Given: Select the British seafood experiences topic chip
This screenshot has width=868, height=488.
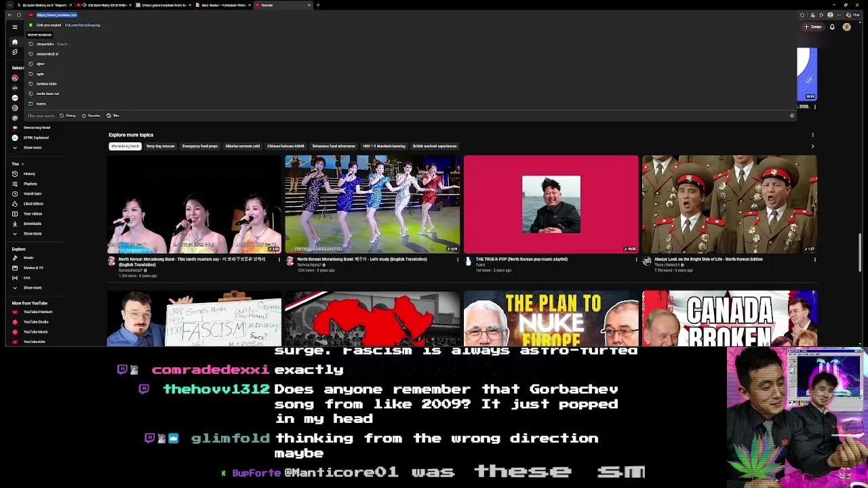Looking at the screenshot, I should 435,146.
